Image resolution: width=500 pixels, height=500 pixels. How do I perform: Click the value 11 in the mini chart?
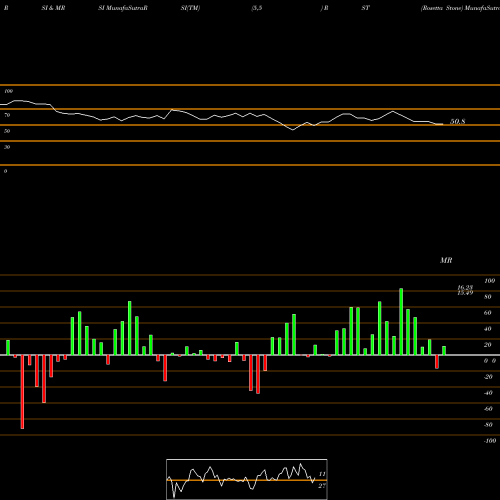pos(322,474)
